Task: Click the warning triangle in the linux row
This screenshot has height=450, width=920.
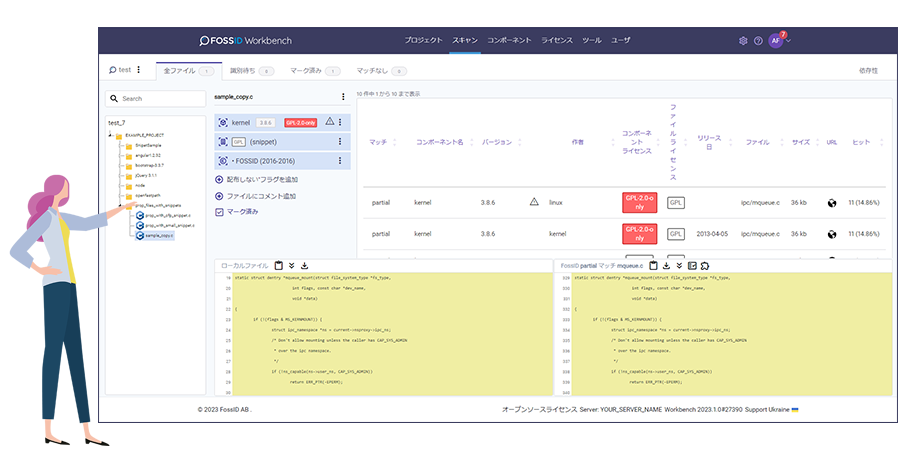Action: pos(534,202)
